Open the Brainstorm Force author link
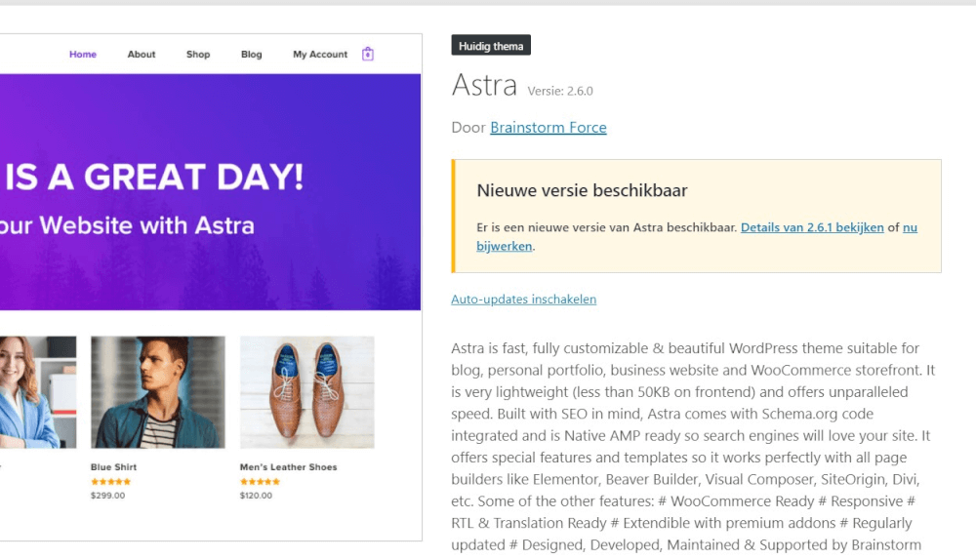Viewport: 976px width, 560px height. 549,128
